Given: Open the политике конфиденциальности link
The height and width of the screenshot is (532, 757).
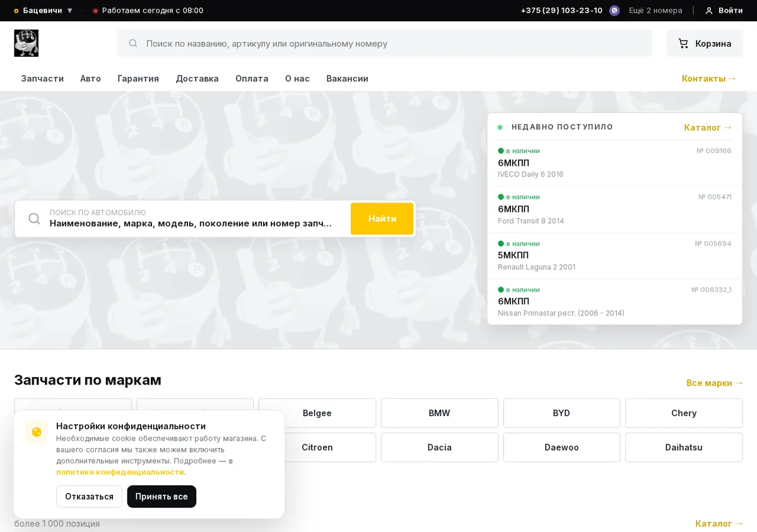Looking at the screenshot, I should (120, 472).
